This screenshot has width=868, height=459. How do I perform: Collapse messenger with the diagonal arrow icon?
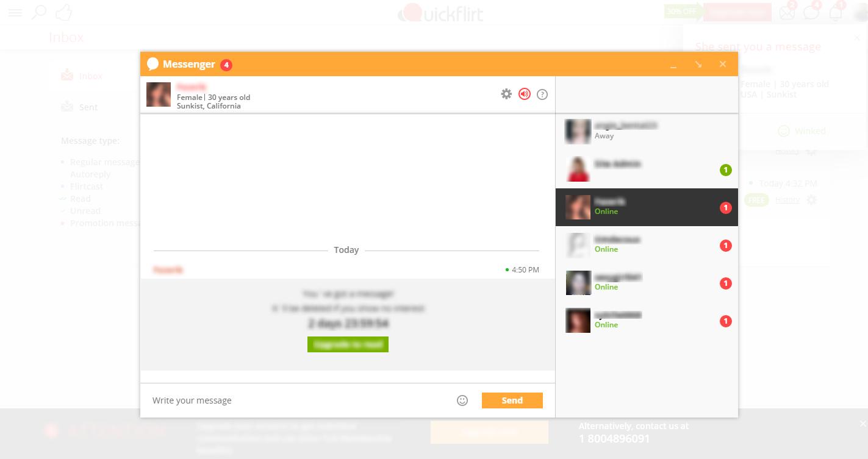[x=698, y=64]
